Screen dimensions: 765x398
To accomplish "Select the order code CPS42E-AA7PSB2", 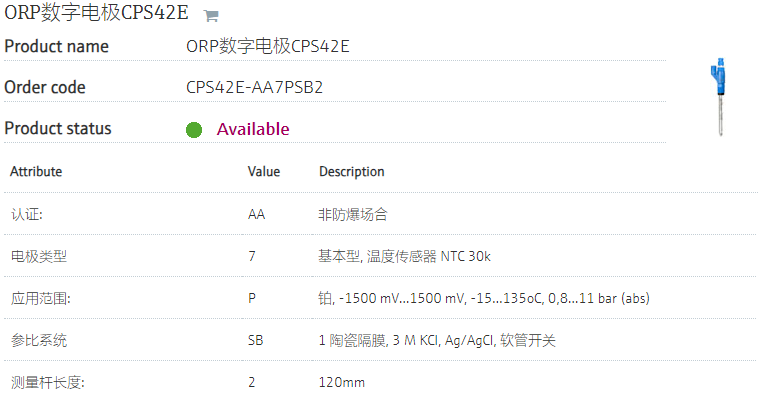I will 254,87.
